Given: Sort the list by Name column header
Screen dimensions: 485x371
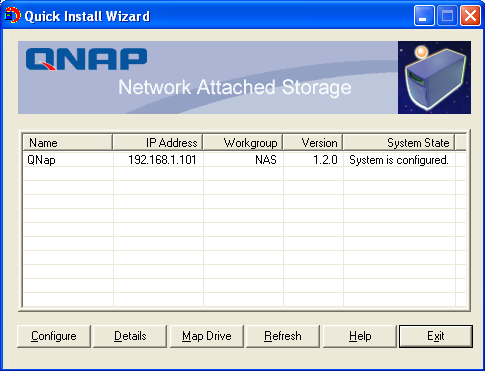Looking at the screenshot, I should click(67, 143).
